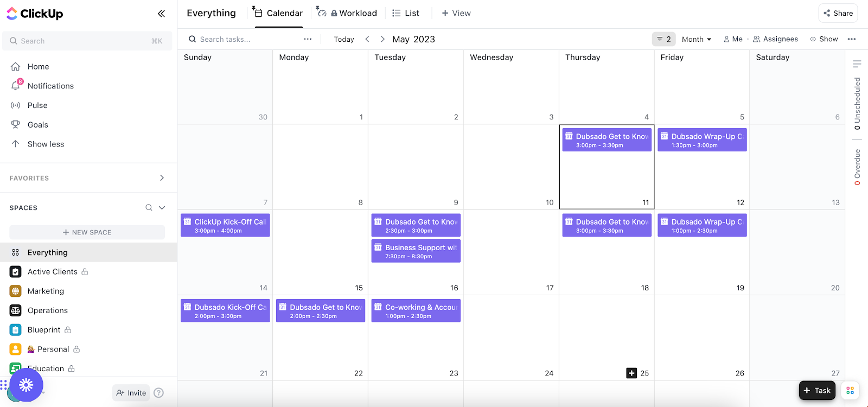Open ClickUp Kick-Off Call event May 14
Viewport: 868px width, 407px height.
[225, 225]
